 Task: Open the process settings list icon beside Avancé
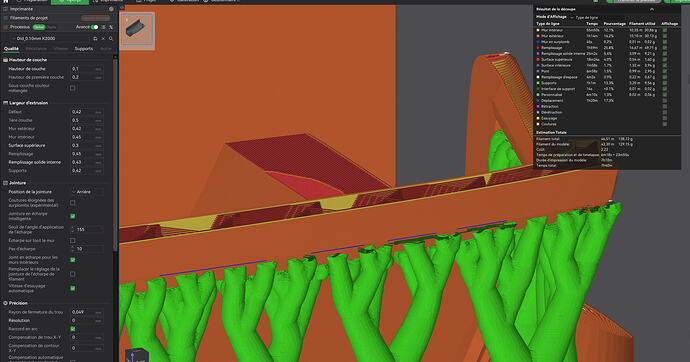point(103,27)
